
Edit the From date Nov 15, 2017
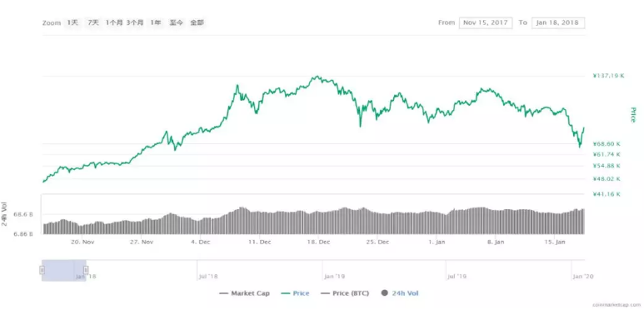pyautogui.click(x=486, y=23)
